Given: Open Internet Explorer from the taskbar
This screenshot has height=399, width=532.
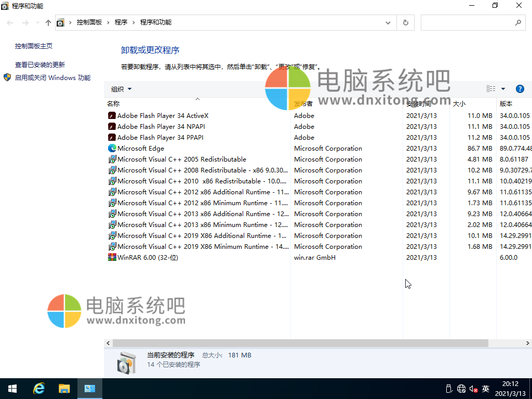Looking at the screenshot, I should pos(38,389).
